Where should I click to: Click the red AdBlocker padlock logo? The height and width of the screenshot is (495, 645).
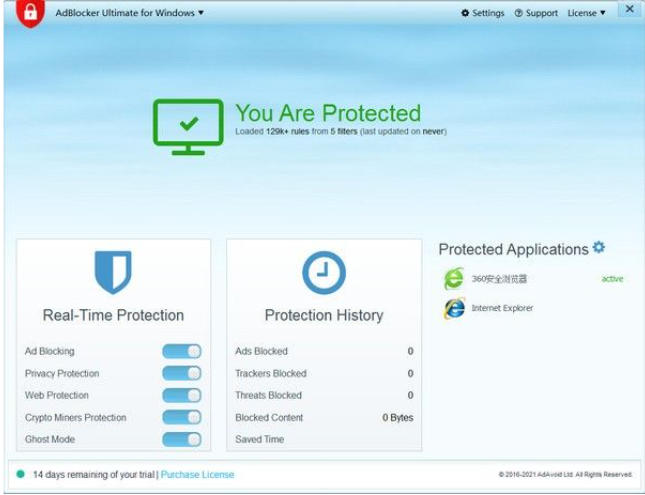pyautogui.click(x=30, y=14)
